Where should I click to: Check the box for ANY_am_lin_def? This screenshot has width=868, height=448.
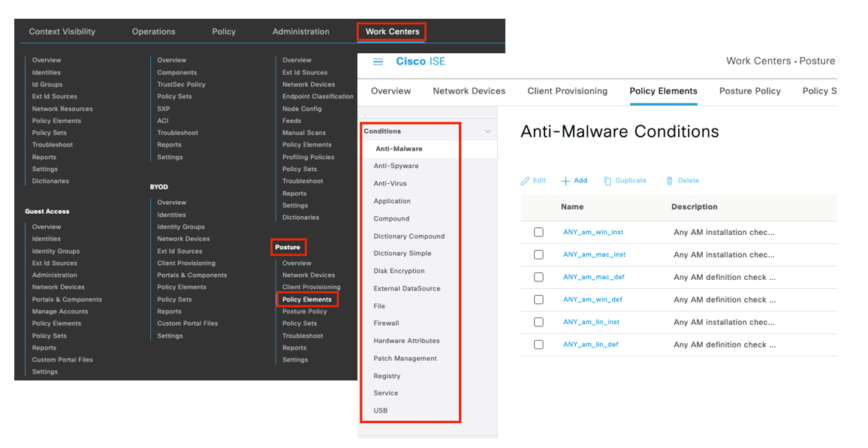[x=538, y=344]
